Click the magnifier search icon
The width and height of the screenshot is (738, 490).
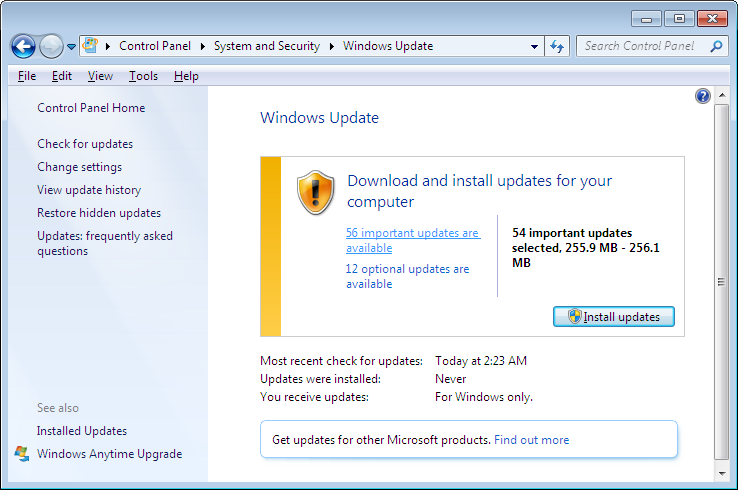716,46
